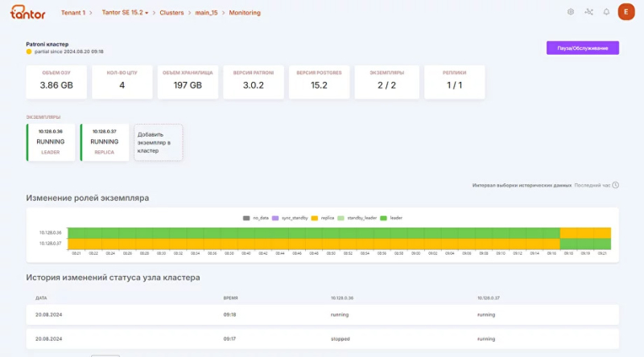Screen dimensions: 644x357
Task: Open the users management icon in header
Action: pos(588,12)
